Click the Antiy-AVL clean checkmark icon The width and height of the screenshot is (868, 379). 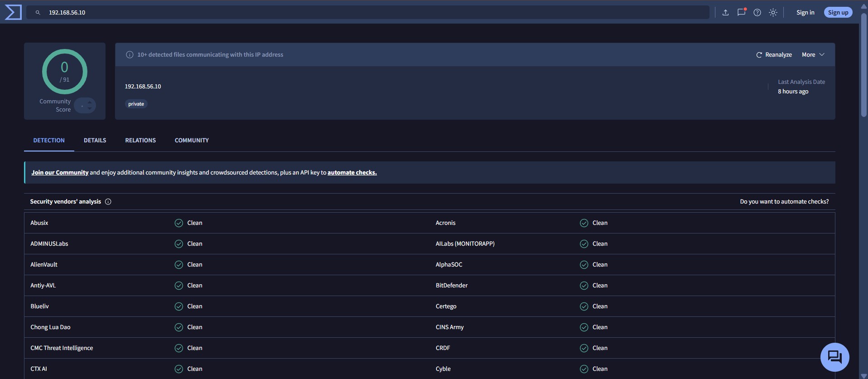(179, 286)
